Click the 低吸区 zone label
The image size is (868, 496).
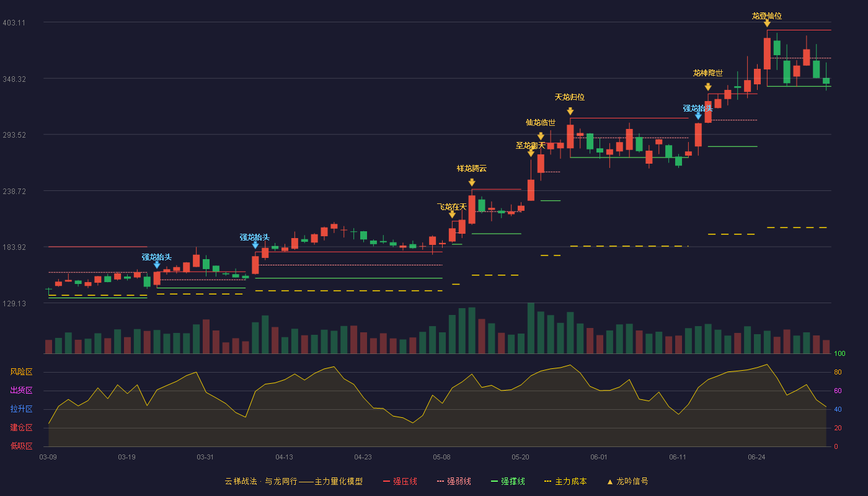click(21, 446)
